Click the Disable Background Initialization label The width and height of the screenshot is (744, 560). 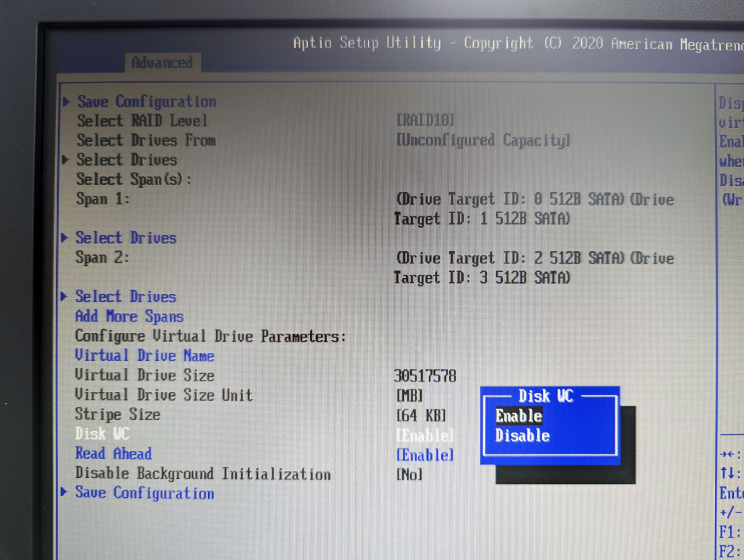[x=203, y=474]
